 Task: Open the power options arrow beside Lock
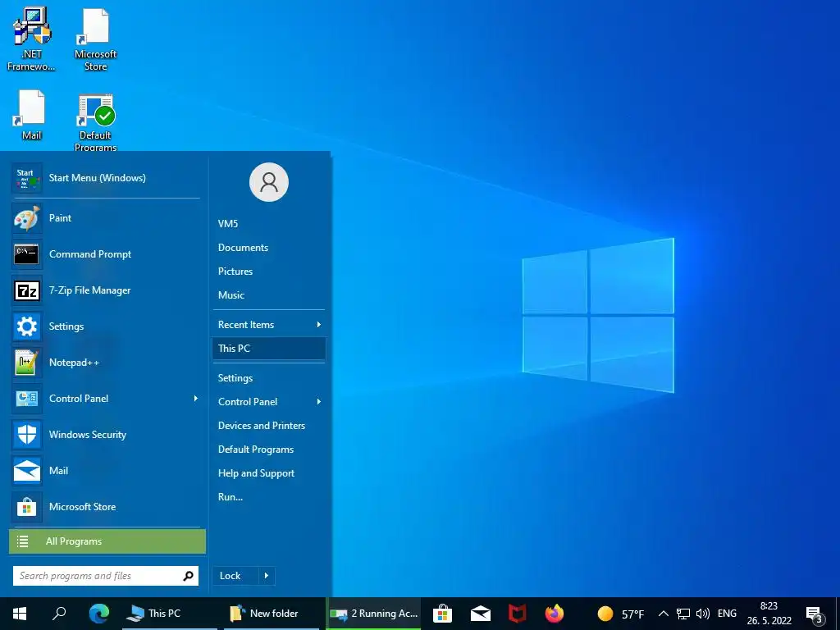point(267,576)
